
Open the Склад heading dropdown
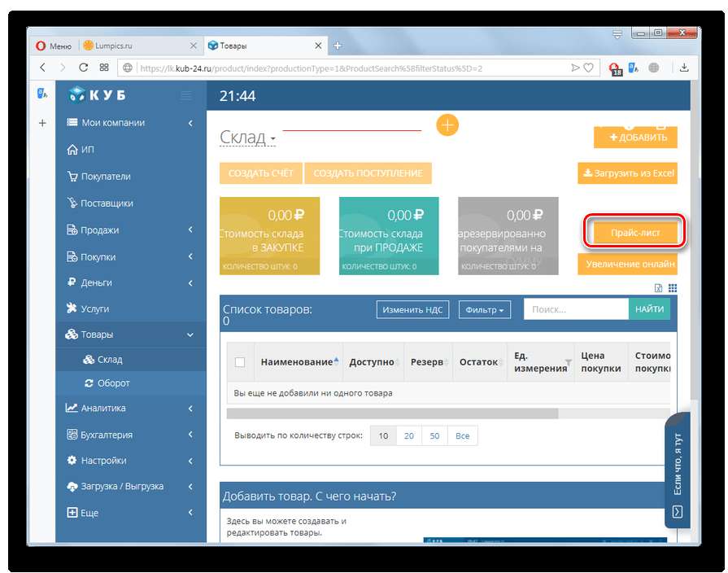(x=247, y=137)
